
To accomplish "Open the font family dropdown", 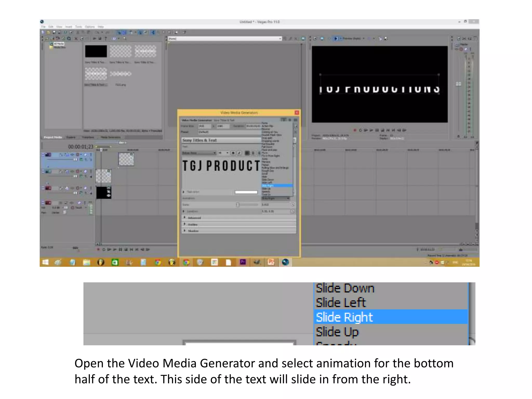I will (199, 153).
